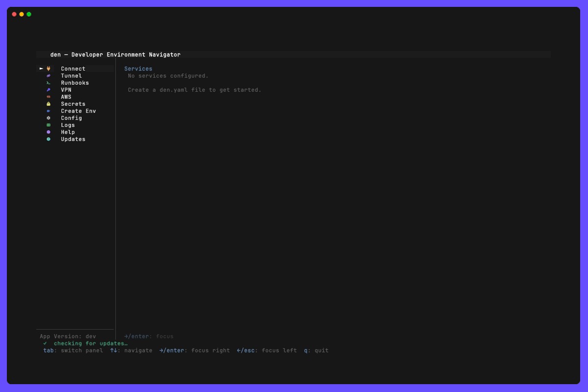Click the 'q: quit' key hint
The height and width of the screenshot is (392, 588).
317,351
